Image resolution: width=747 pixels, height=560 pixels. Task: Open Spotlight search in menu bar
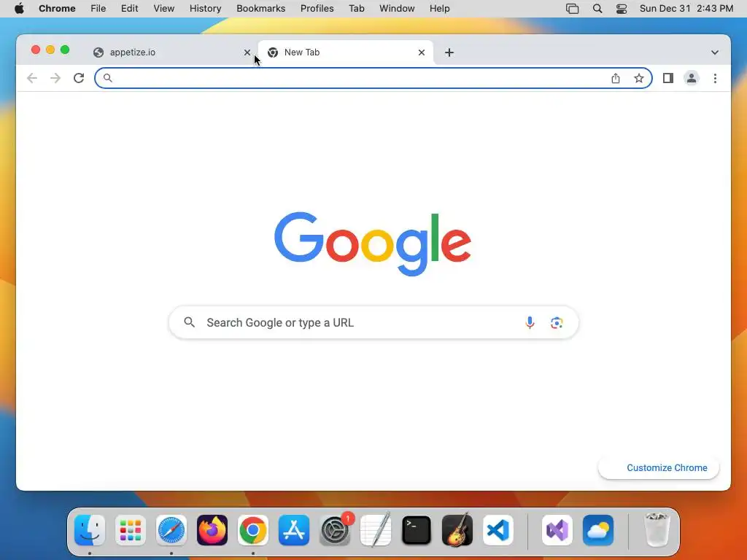coord(597,9)
